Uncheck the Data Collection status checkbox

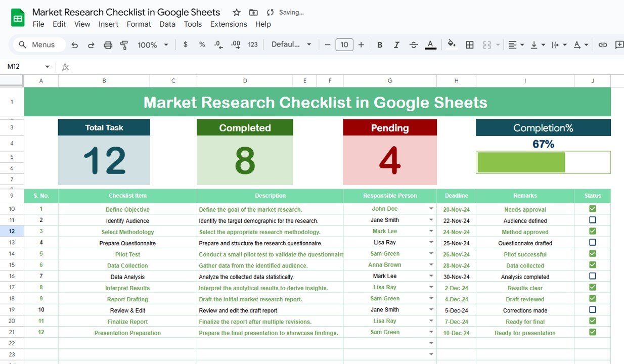pos(593,264)
